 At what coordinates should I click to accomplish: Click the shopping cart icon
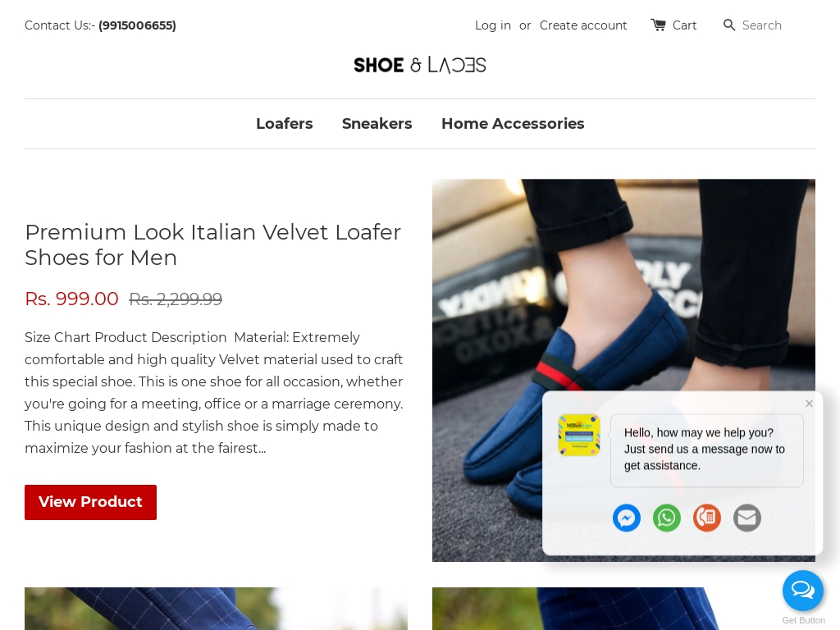click(658, 25)
